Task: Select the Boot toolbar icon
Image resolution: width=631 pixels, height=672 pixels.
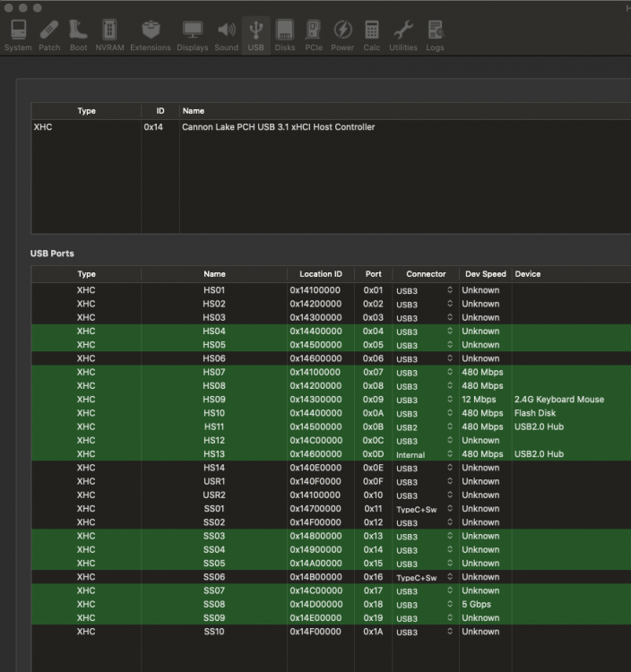Action: (x=79, y=36)
